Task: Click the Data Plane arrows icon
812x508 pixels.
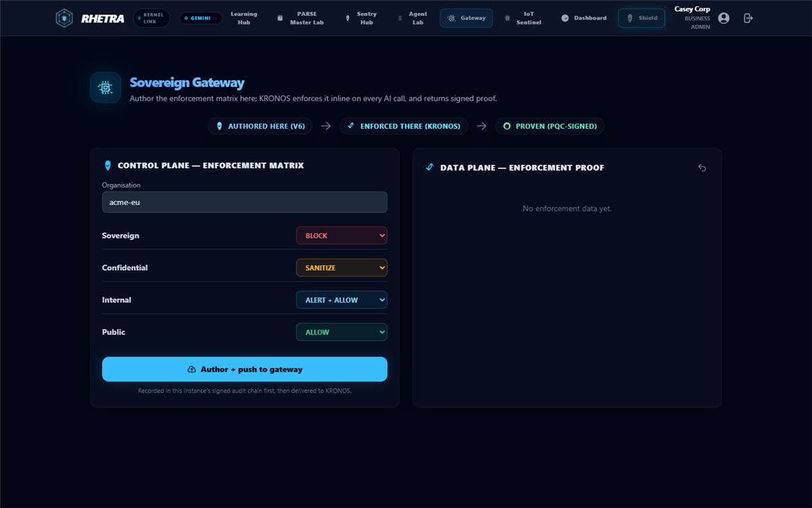Action: 429,167
